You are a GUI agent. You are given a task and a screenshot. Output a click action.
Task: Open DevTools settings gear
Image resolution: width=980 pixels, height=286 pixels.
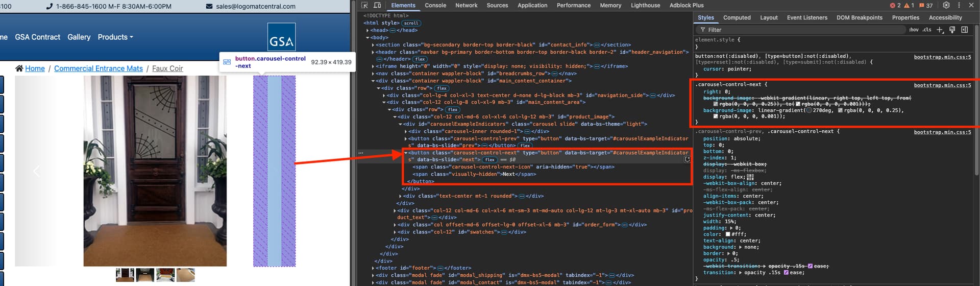pos(946,5)
